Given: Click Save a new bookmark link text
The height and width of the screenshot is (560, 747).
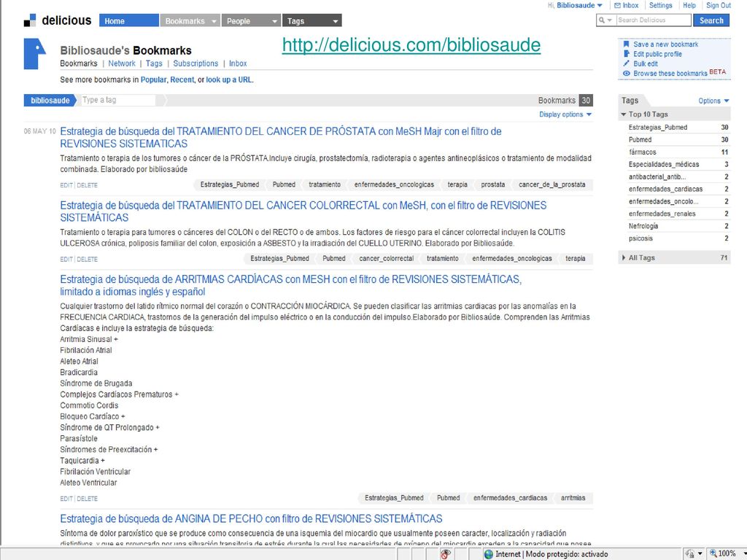Looking at the screenshot, I should [665, 44].
